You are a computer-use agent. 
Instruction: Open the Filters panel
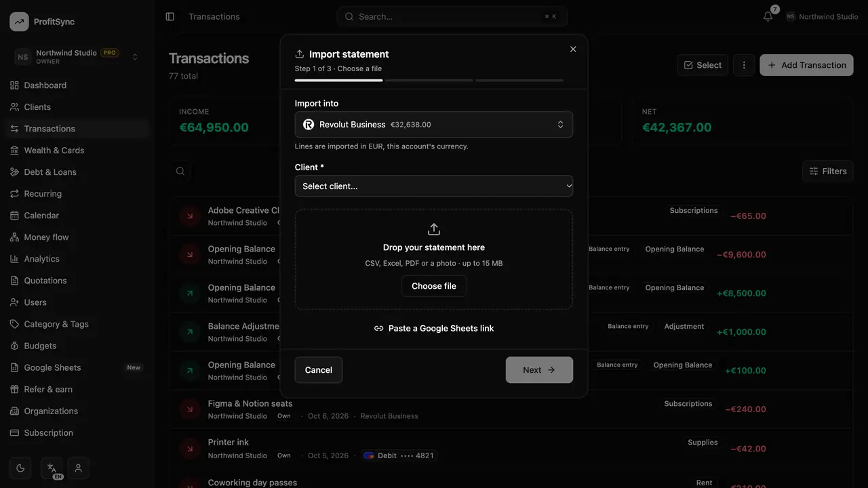(827, 171)
